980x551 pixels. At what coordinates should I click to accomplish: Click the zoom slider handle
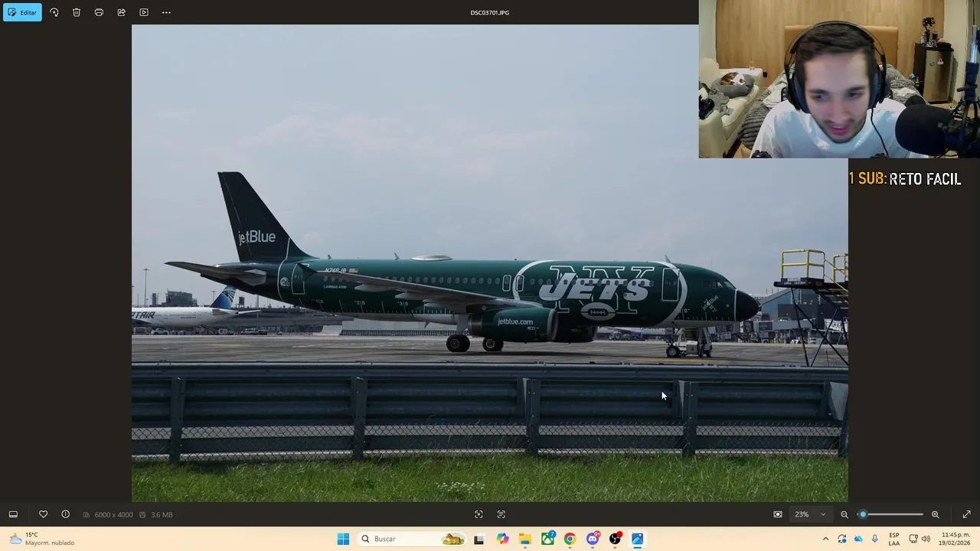click(863, 514)
